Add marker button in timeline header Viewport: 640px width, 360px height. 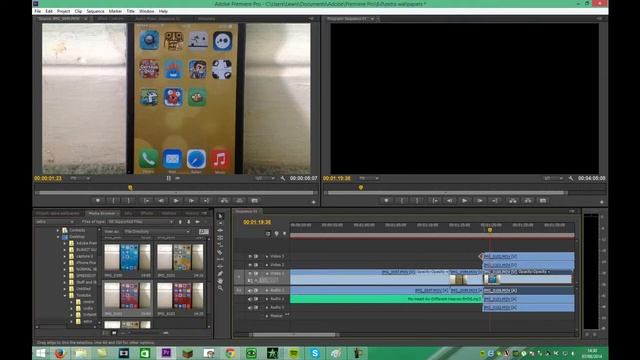[276, 233]
